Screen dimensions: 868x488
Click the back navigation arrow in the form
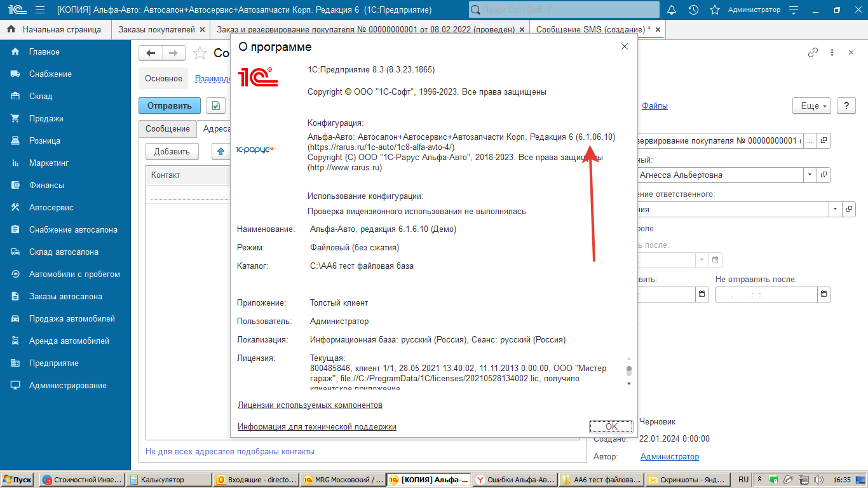tap(151, 53)
